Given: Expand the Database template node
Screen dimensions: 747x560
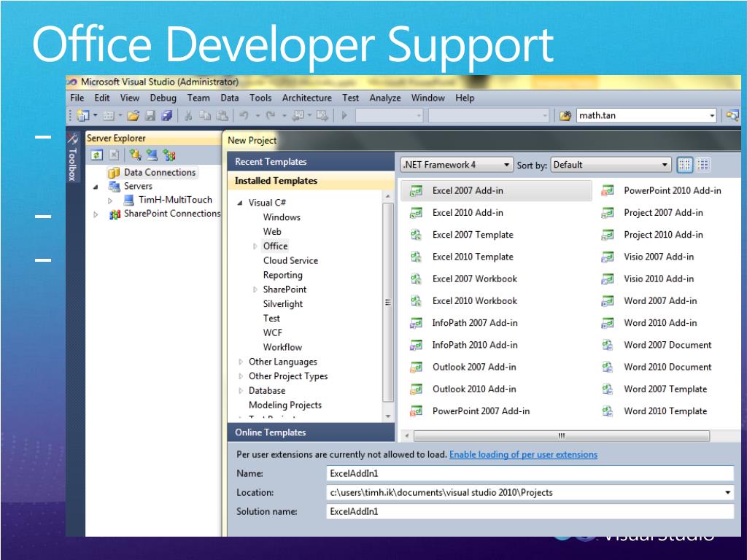Looking at the screenshot, I should (x=241, y=391).
